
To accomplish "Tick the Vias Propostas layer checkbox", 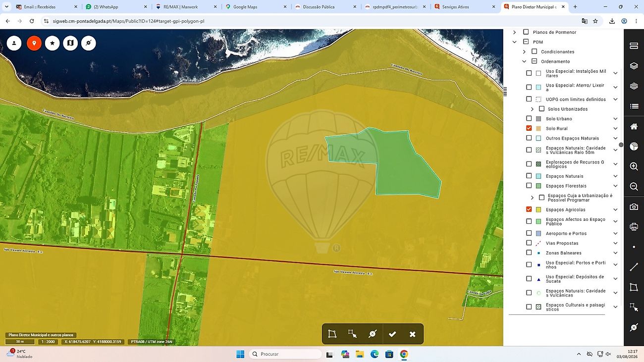I will 529,243.
